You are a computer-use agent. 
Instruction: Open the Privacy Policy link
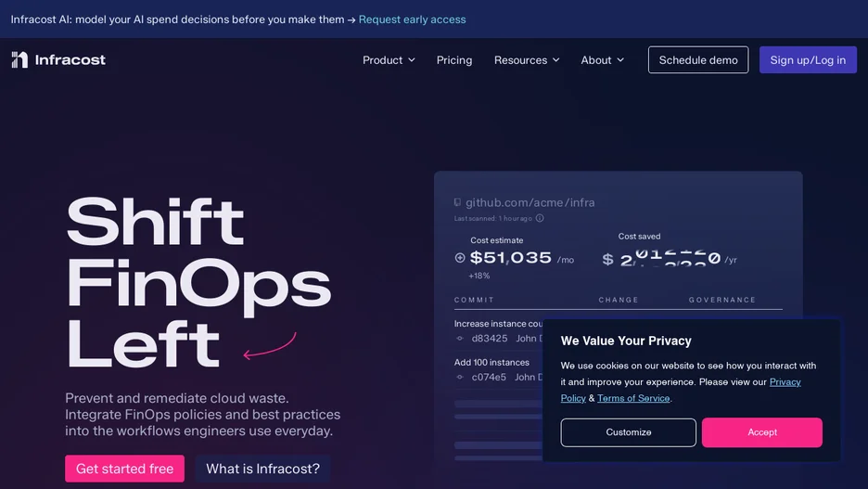click(x=785, y=382)
